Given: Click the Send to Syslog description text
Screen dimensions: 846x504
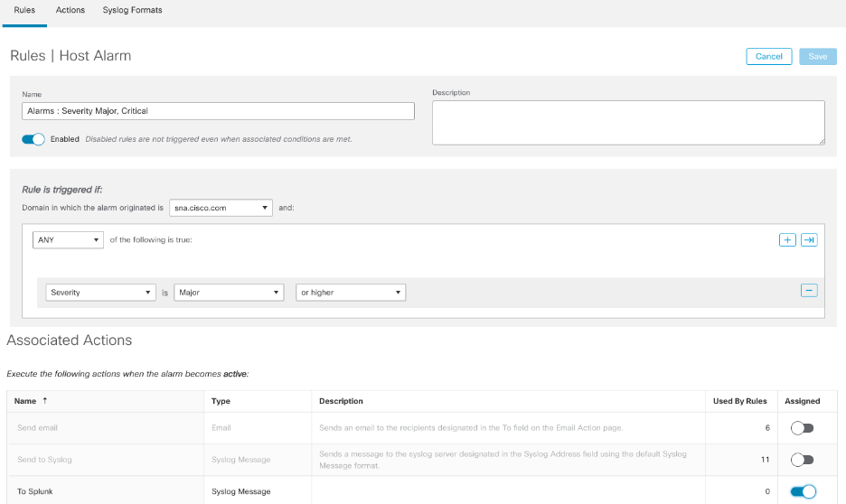Looking at the screenshot, I should (503, 460).
